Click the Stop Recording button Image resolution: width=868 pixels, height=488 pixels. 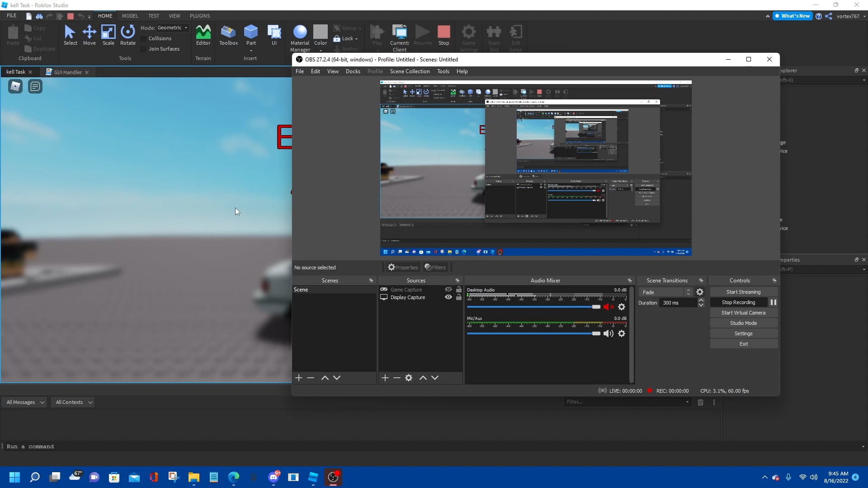coord(738,302)
